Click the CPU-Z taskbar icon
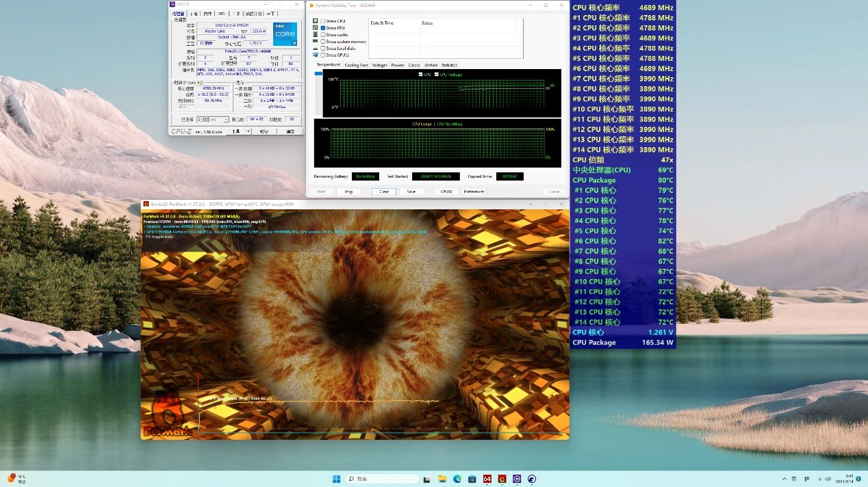Image resolution: width=868 pixels, height=487 pixels. [517, 479]
